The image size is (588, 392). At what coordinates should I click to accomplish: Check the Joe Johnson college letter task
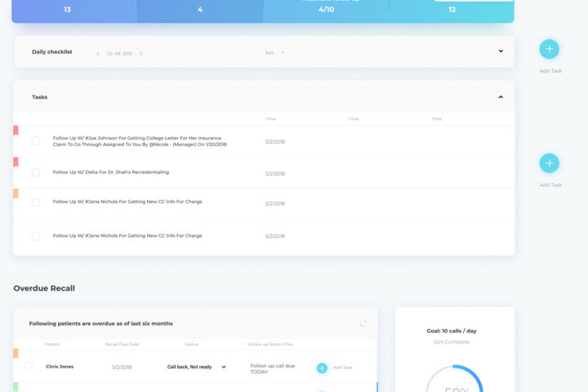coord(36,140)
